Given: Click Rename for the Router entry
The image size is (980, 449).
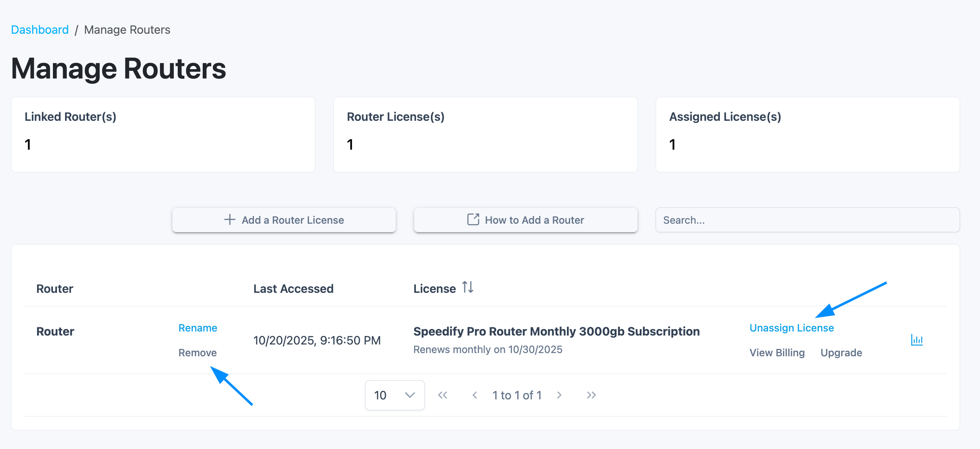Looking at the screenshot, I should (198, 328).
